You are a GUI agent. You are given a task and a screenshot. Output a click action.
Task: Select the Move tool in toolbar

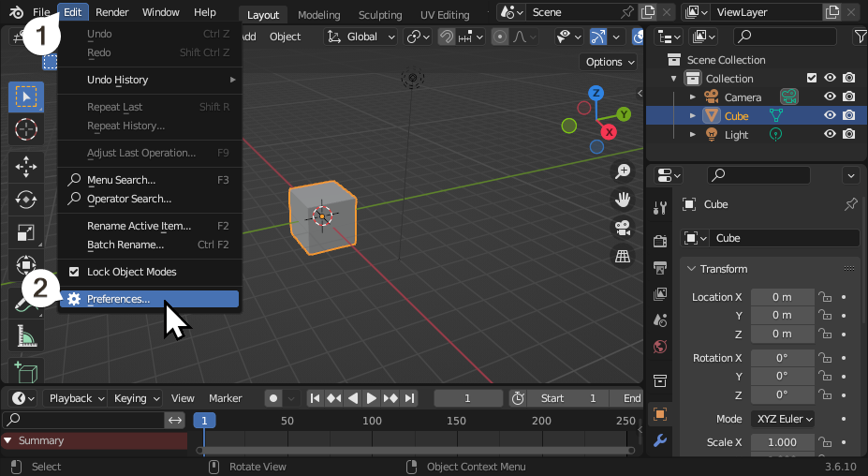click(26, 167)
